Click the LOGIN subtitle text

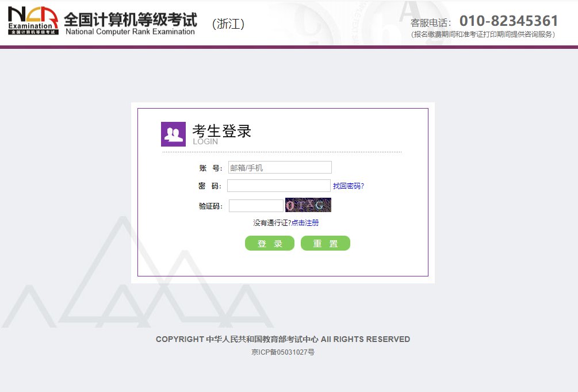pos(205,141)
